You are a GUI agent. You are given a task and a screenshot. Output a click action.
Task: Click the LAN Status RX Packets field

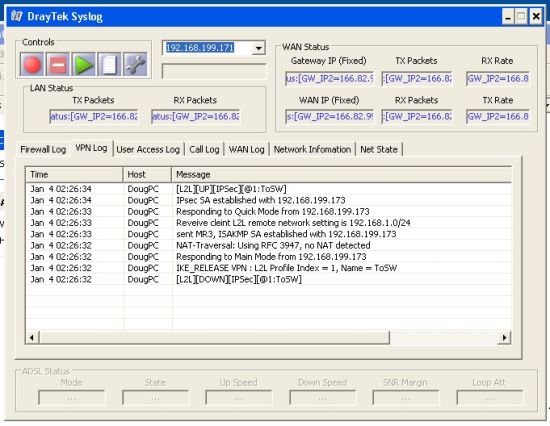(x=195, y=117)
